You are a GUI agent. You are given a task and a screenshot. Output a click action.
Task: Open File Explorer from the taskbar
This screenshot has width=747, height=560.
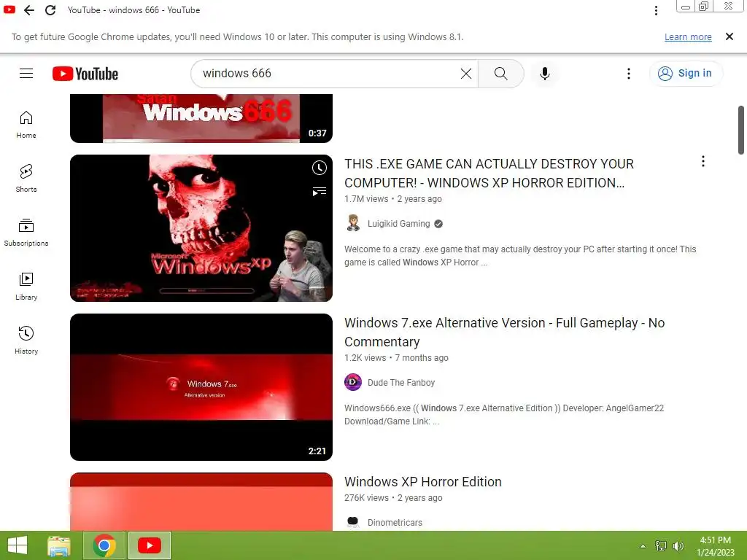click(59, 545)
